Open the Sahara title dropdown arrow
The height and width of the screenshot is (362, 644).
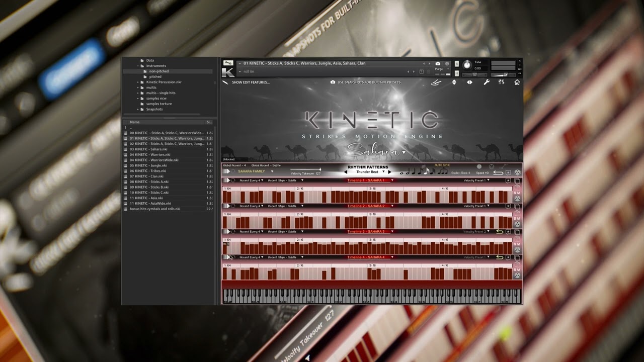pyautogui.click(x=404, y=152)
